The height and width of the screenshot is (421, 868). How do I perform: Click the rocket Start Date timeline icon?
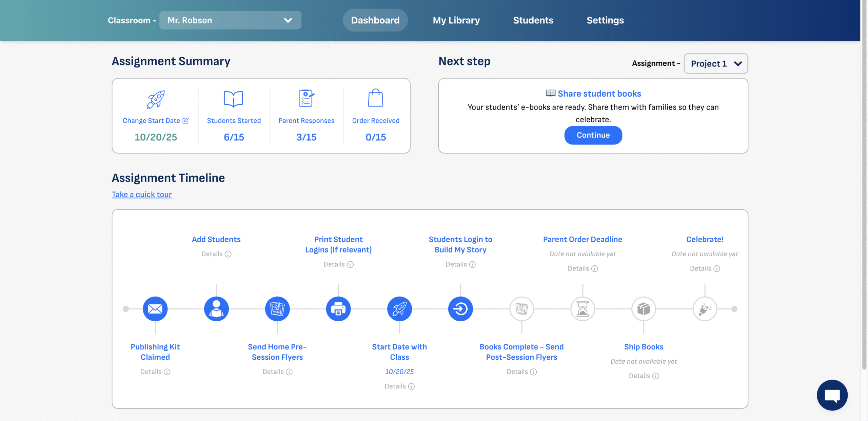(x=399, y=309)
